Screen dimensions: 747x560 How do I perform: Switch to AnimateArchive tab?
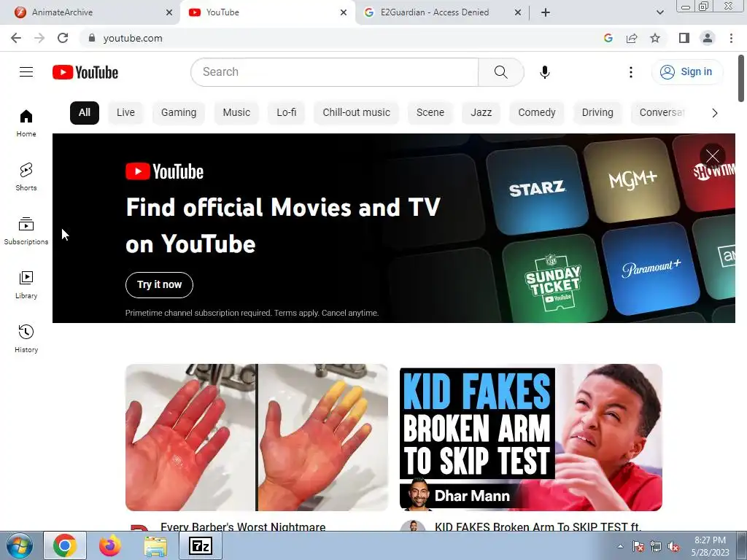point(90,12)
